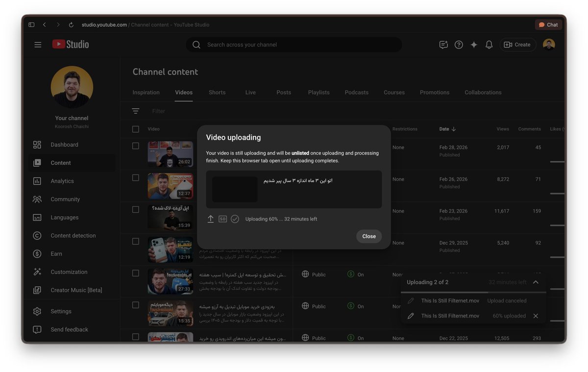The image size is (588, 372).
Task: Open the 26:02 video thumbnail
Action: (171, 154)
